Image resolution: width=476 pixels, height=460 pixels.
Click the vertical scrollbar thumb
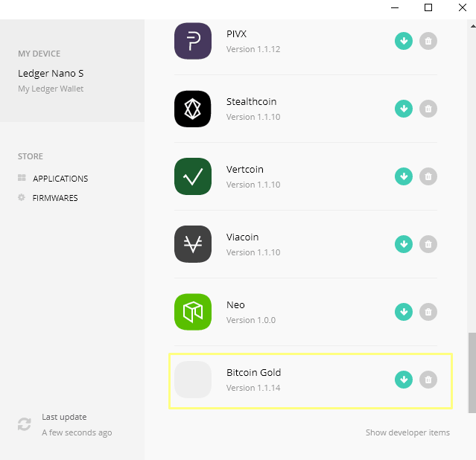coord(471,372)
